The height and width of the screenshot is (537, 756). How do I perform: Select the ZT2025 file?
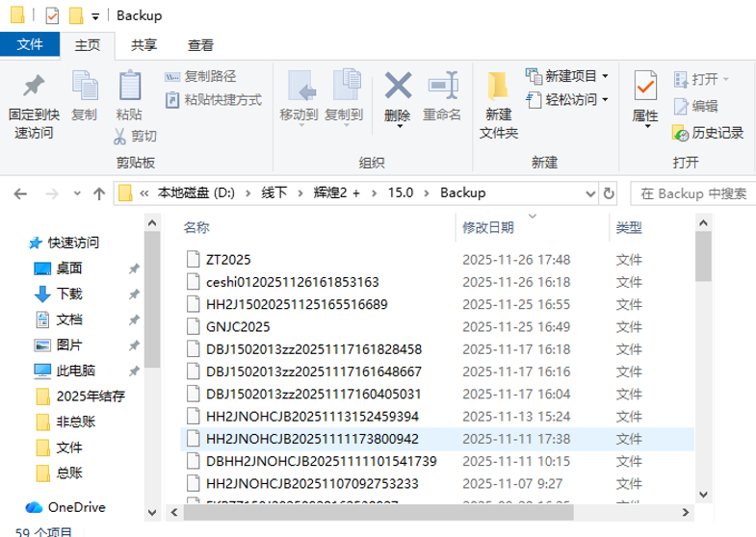tap(226, 259)
